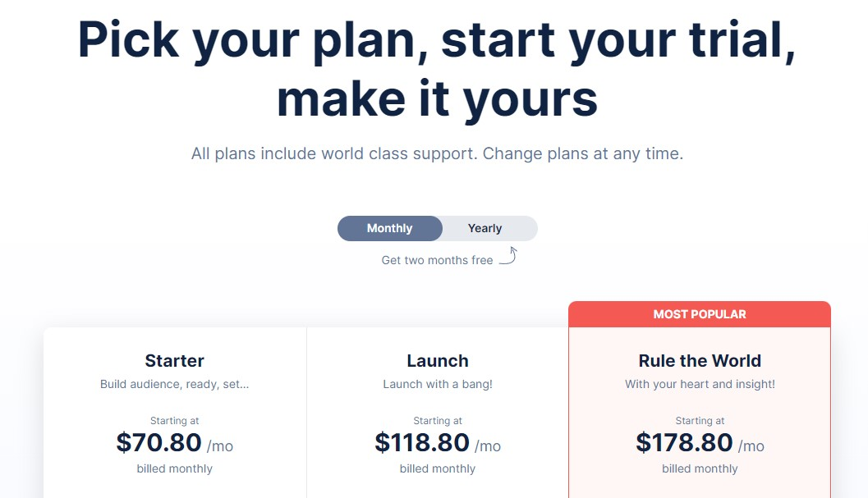Click Build audience, ready, set tagline
This screenshot has height=498, width=868.
174,384
